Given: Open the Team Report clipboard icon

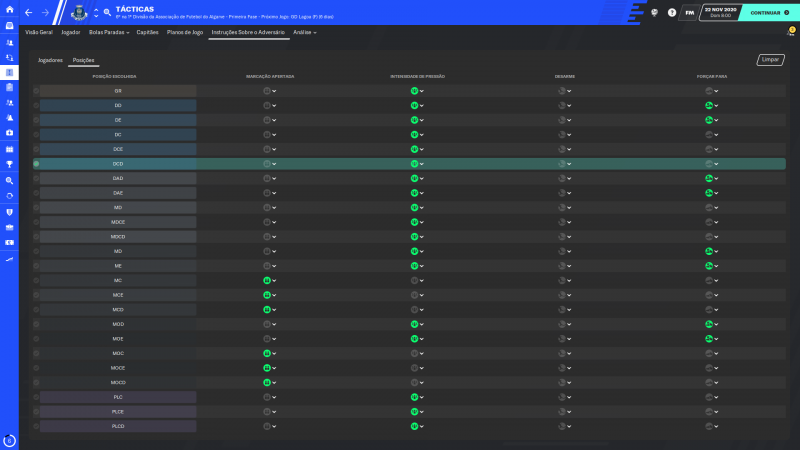Looking at the screenshot, I should [x=9, y=87].
